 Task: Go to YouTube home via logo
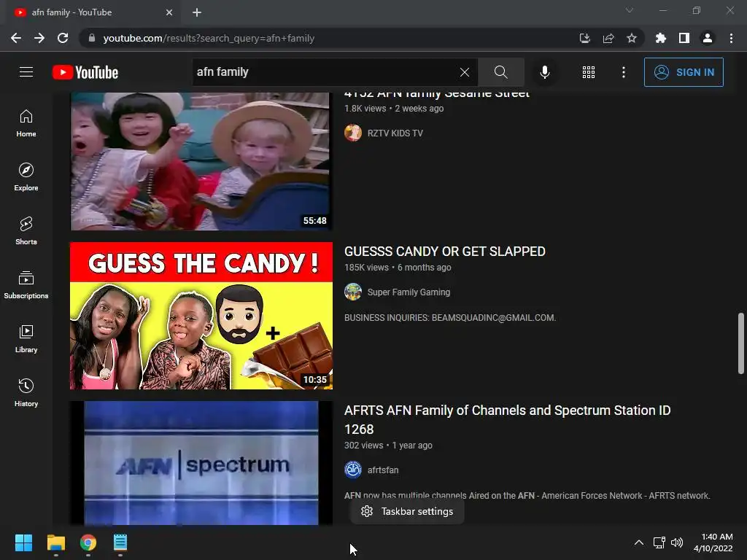click(x=85, y=72)
